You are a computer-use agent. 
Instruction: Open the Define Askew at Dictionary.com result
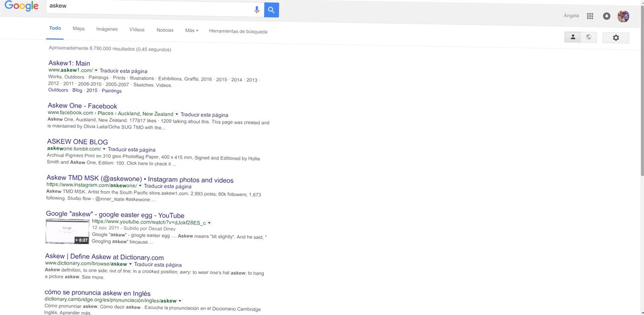[105, 257]
